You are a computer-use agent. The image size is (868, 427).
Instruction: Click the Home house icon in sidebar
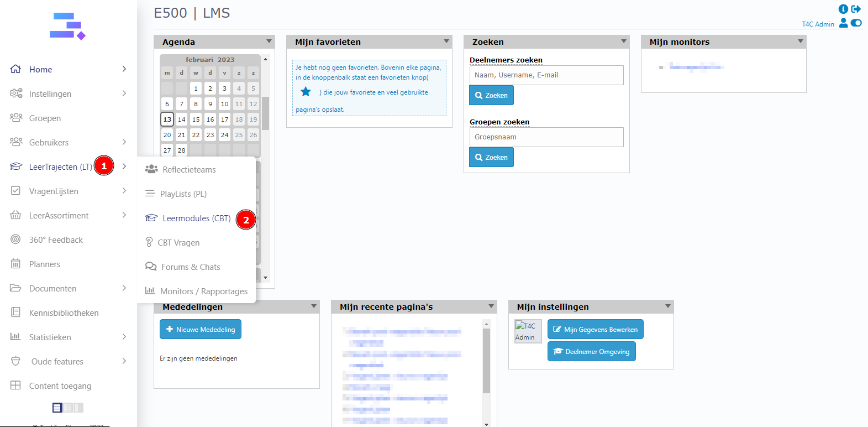click(15, 69)
